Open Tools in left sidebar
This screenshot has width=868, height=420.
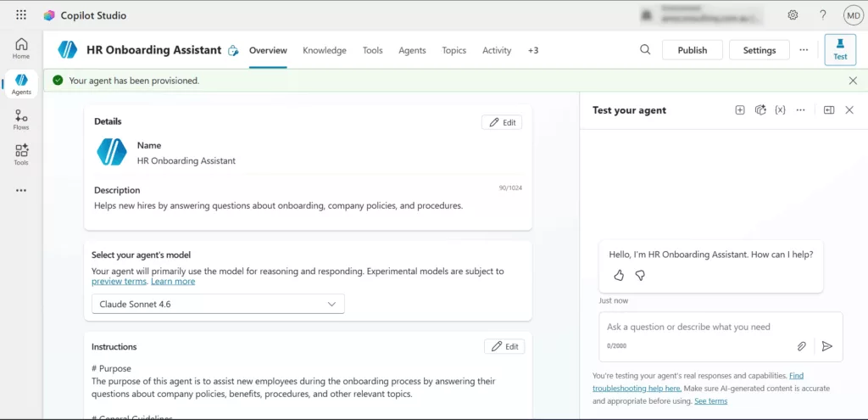[21, 155]
